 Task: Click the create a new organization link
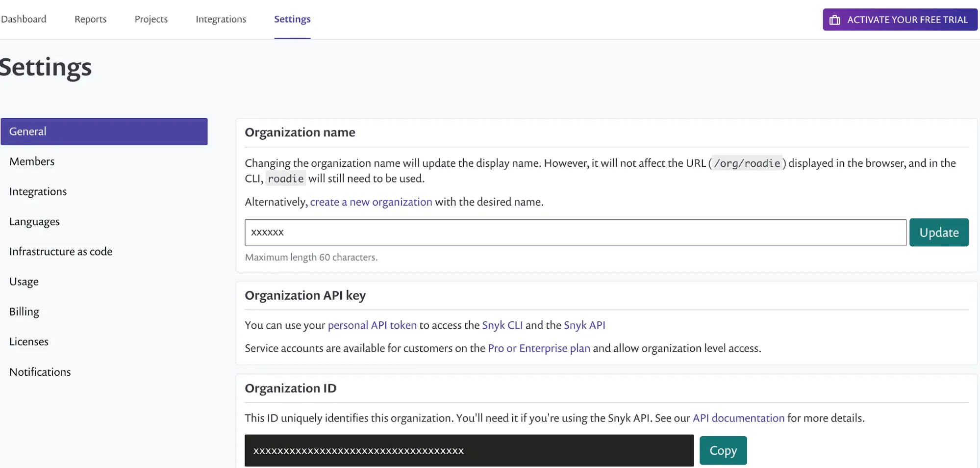pyautogui.click(x=371, y=202)
